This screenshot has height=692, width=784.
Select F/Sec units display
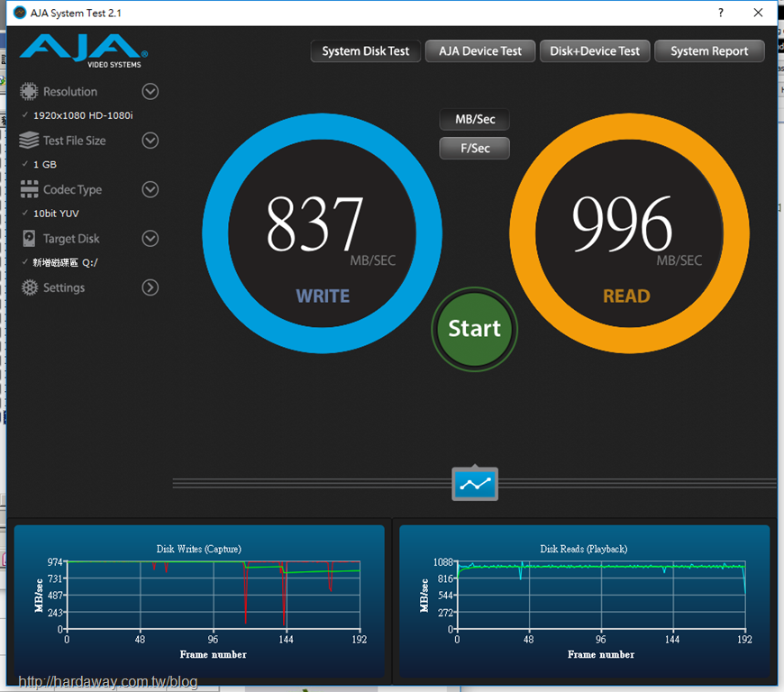pos(475,148)
